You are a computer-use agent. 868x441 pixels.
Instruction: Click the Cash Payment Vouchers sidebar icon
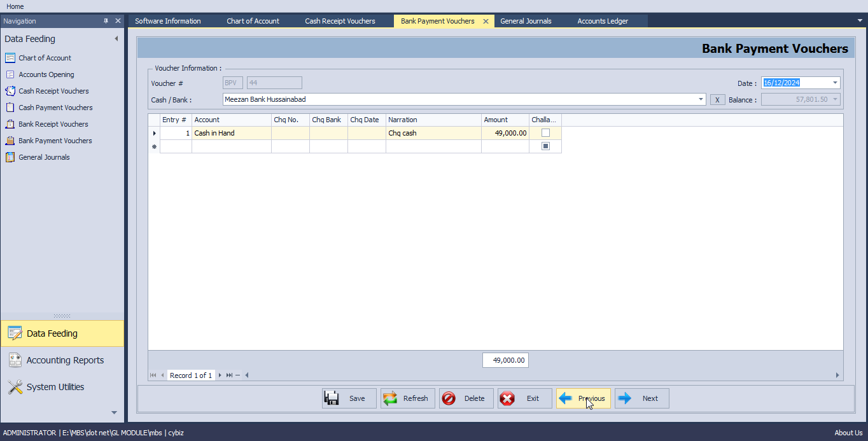10,108
